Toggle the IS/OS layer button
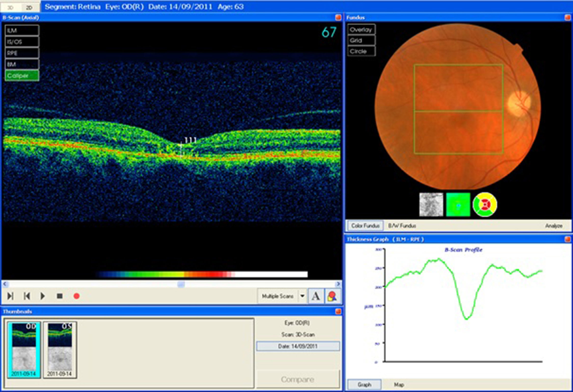573x392 pixels. 22,42
